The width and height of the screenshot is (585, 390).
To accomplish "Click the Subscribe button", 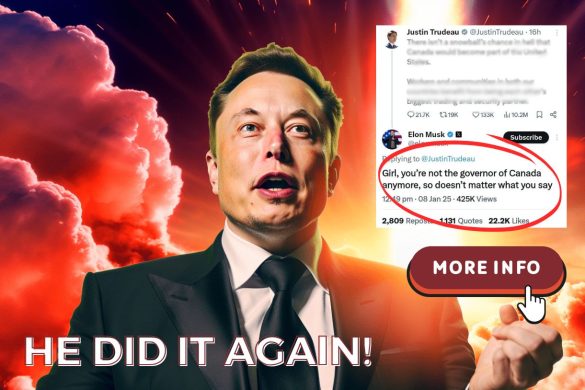I will 526,137.
